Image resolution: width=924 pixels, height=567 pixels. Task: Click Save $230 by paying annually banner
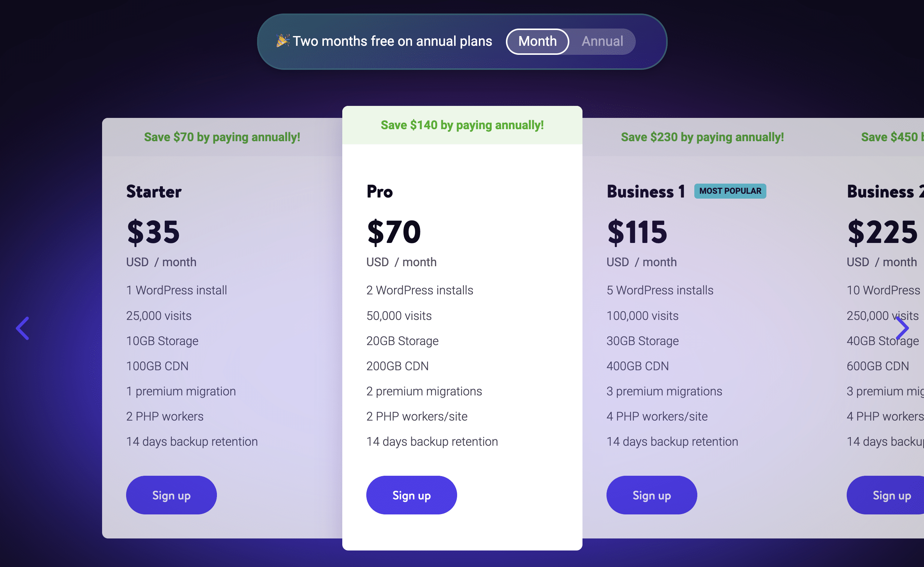703,137
